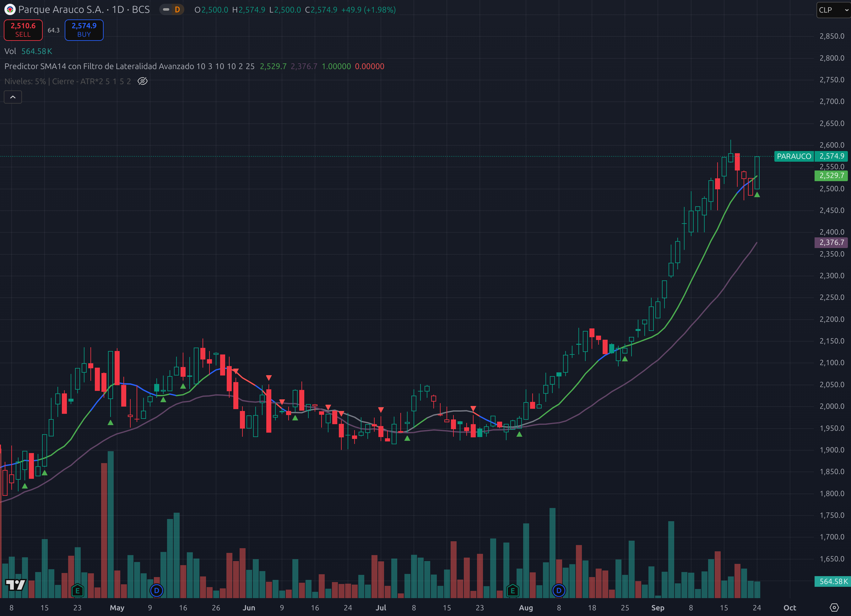Click the Vol indicator legend label
Viewport: 851px width, 616px height.
(10, 51)
